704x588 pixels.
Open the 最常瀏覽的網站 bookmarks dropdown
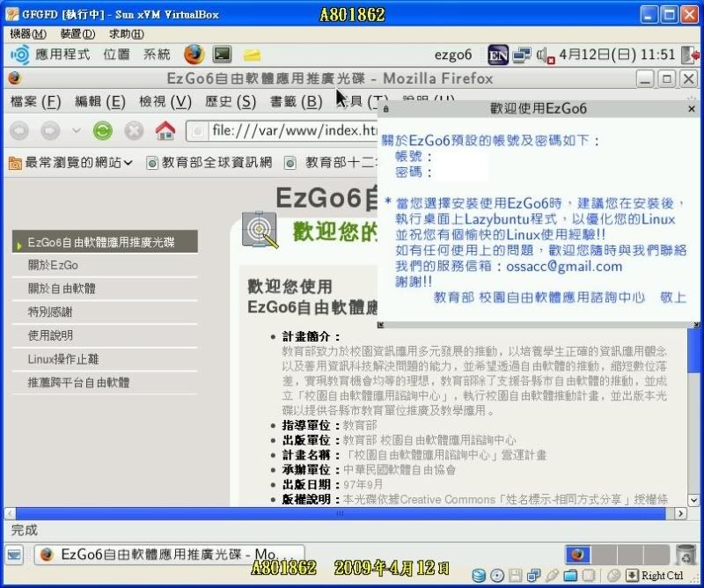(71, 163)
